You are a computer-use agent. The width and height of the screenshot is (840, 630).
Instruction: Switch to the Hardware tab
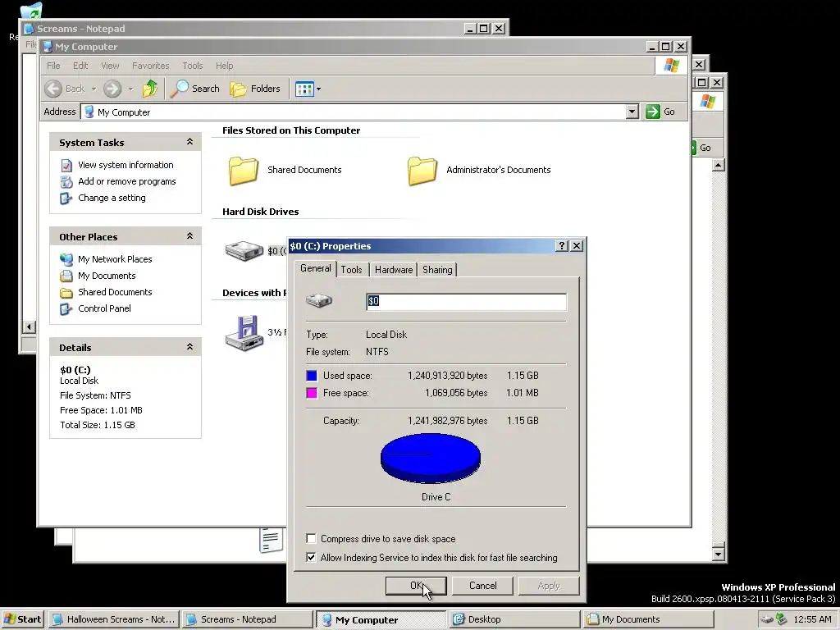[x=394, y=269]
